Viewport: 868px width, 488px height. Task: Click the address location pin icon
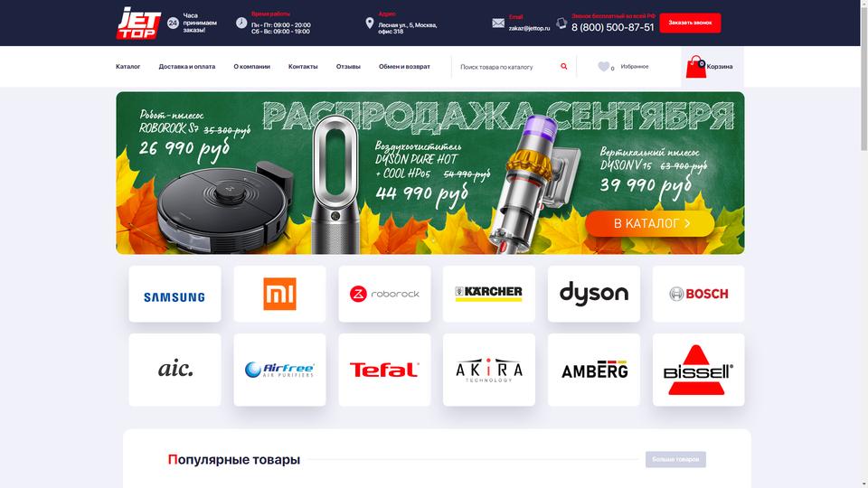point(369,23)
